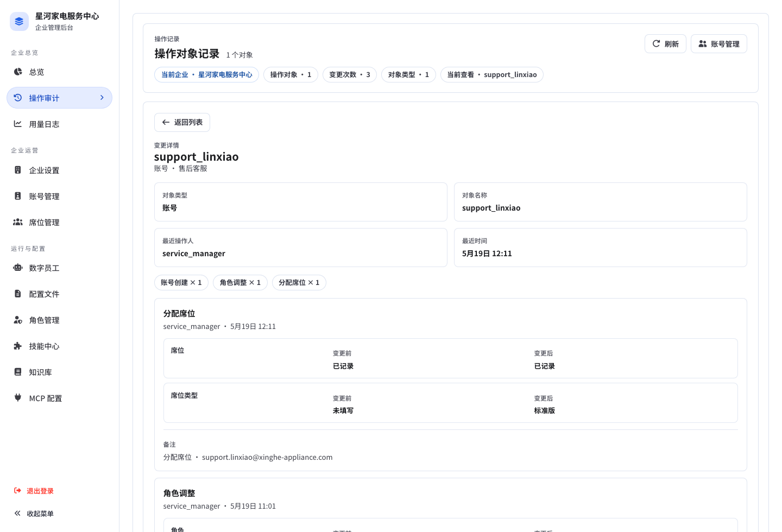The width and height of the screenshot is (782, 532).
Task: Click the 企业设置 building icon
Action: coord(18,170)
